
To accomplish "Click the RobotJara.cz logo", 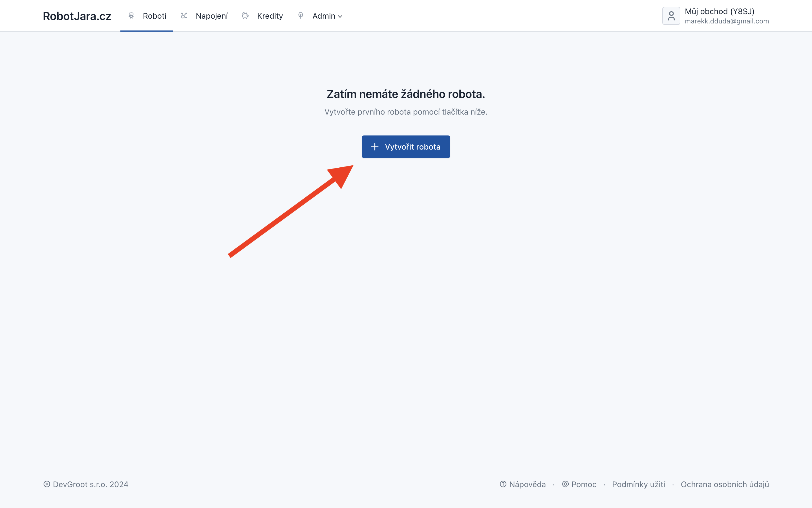I will [x=77, y=16].
